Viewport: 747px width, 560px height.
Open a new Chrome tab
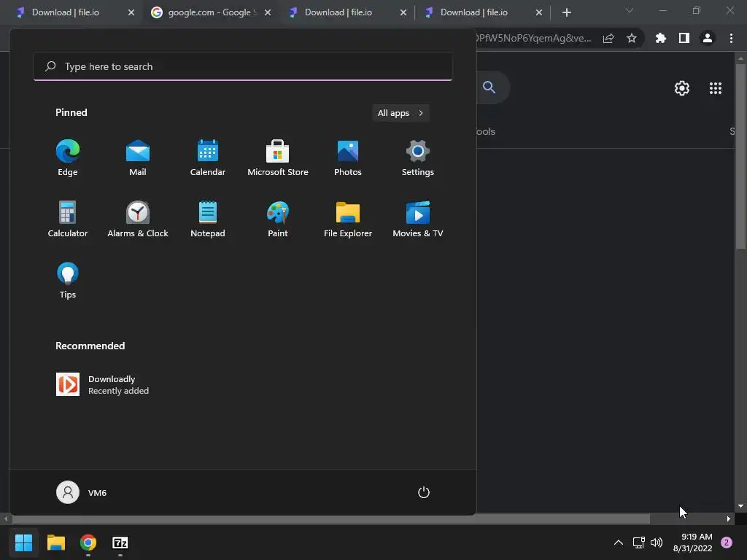(x=566, y=12)
